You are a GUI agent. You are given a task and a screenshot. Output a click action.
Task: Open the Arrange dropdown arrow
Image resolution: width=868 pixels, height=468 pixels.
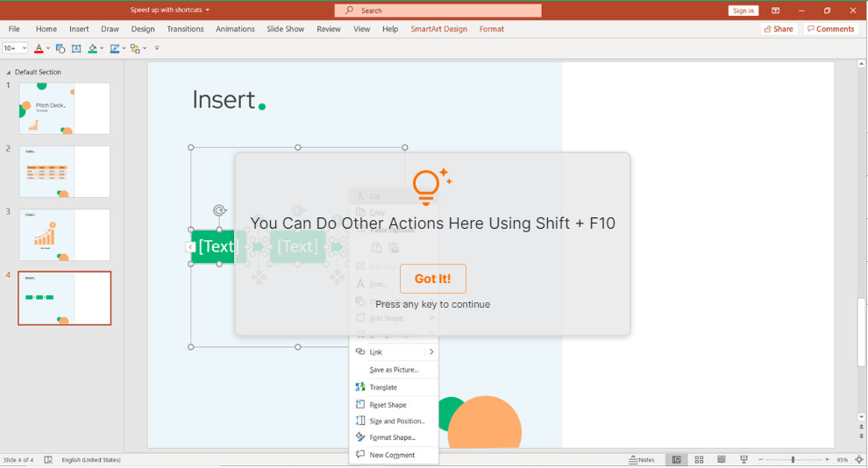tap(145, 49)
